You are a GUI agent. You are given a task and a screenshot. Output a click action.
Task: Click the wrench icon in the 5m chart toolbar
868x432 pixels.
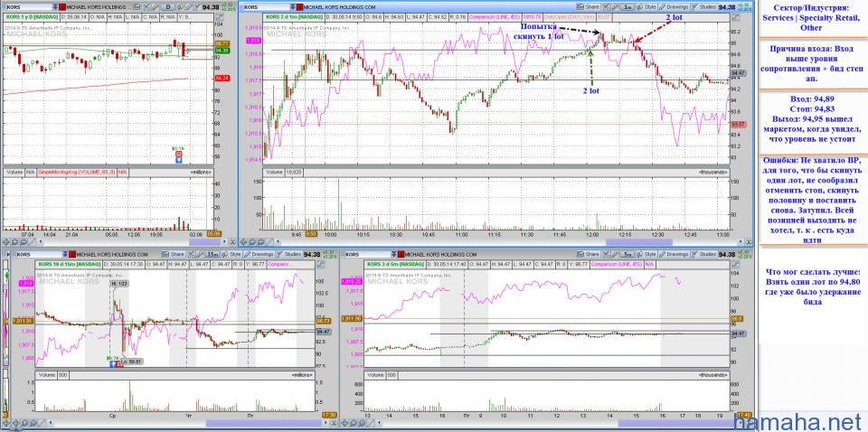(615, 254)
